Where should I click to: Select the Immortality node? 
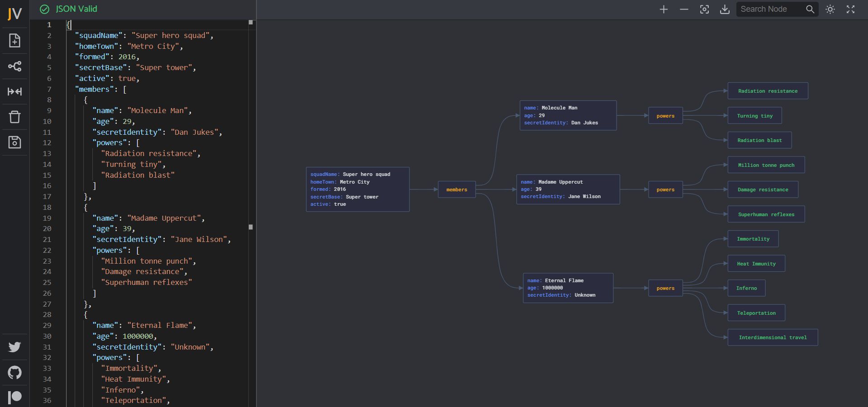pos(753,239)
